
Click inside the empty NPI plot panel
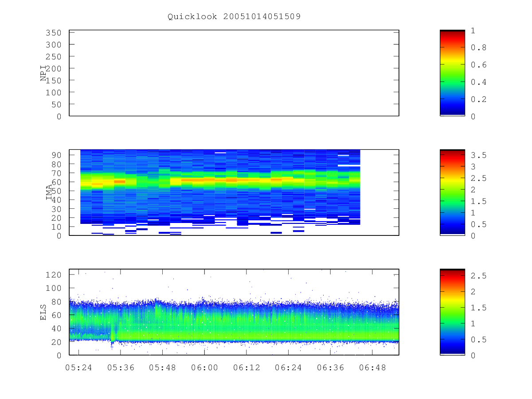coord(234,73)
